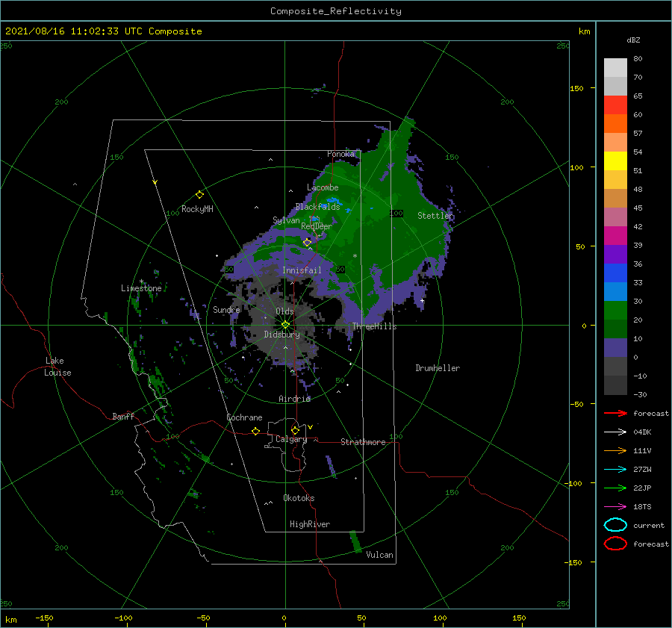This screenshot has width=672, height=628.
Task: Click the red forecast arrow in legend
Action: [615, 413]
